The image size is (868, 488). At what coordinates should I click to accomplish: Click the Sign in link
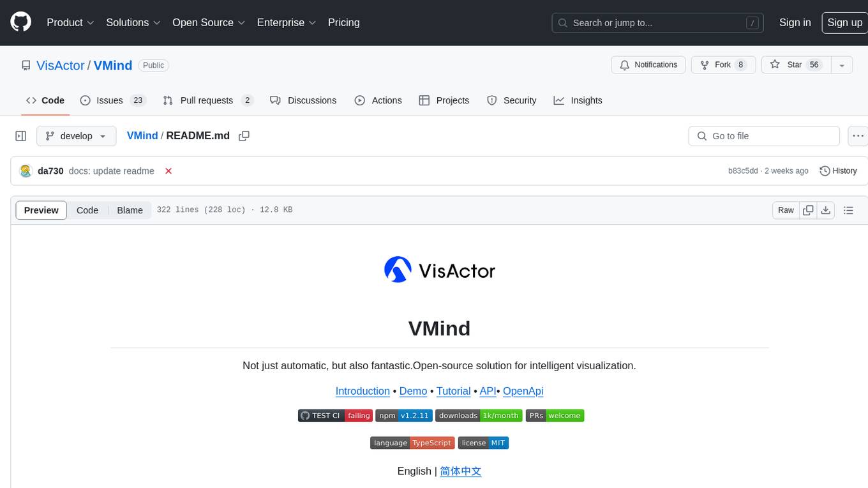click(x=795, y=22)
